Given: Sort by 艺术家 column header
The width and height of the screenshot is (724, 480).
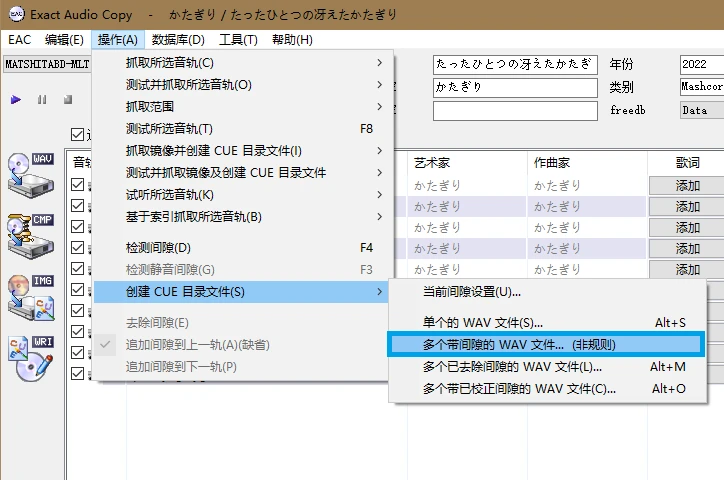Looking at the screenshot, I should [466, 163].
